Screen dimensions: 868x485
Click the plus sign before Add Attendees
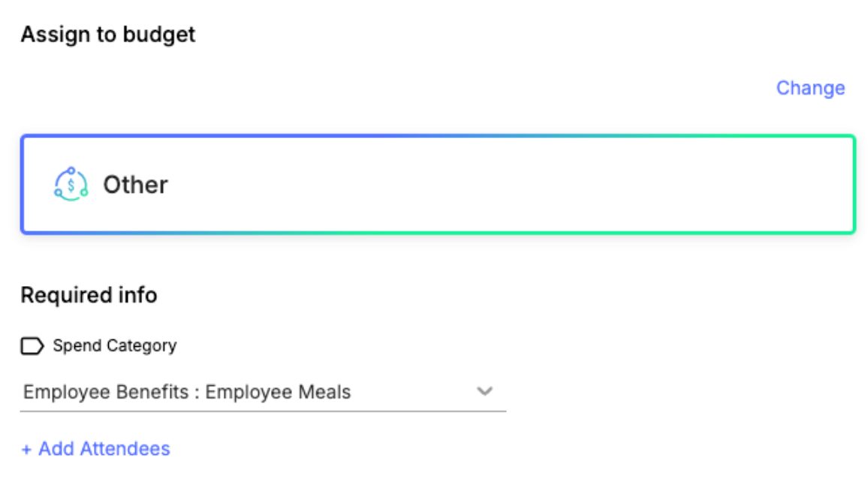26,450
